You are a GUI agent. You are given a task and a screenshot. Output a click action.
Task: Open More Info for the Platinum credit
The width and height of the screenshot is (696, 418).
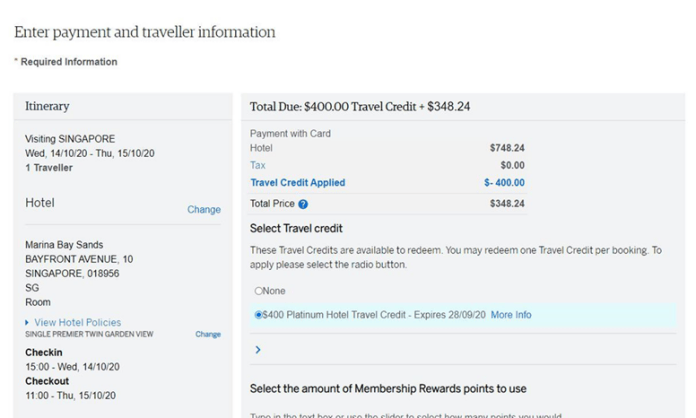click(x=511, y=315)
